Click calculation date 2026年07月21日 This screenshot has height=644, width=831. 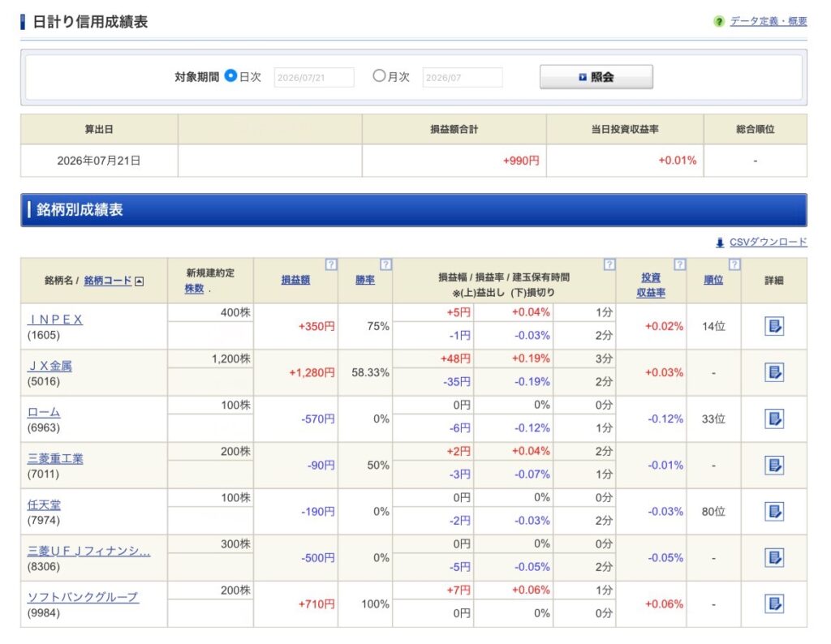click(99, 161)
